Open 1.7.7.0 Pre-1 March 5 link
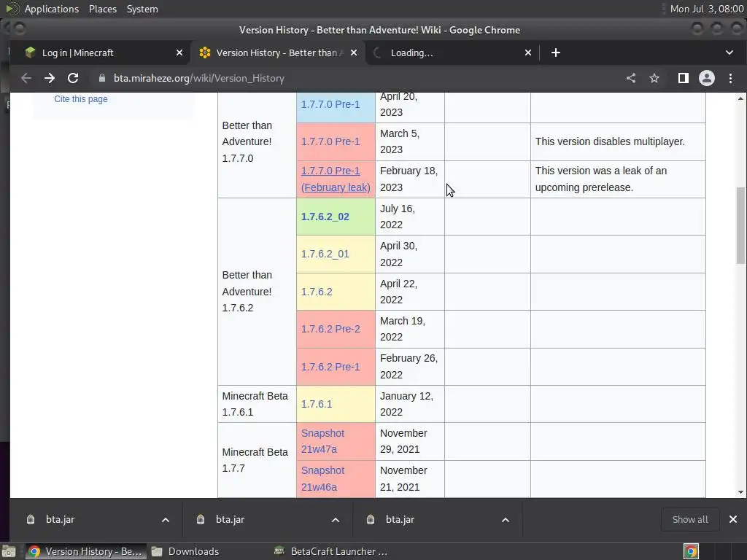Screen dimensions: 747x560 coord(330,141)
